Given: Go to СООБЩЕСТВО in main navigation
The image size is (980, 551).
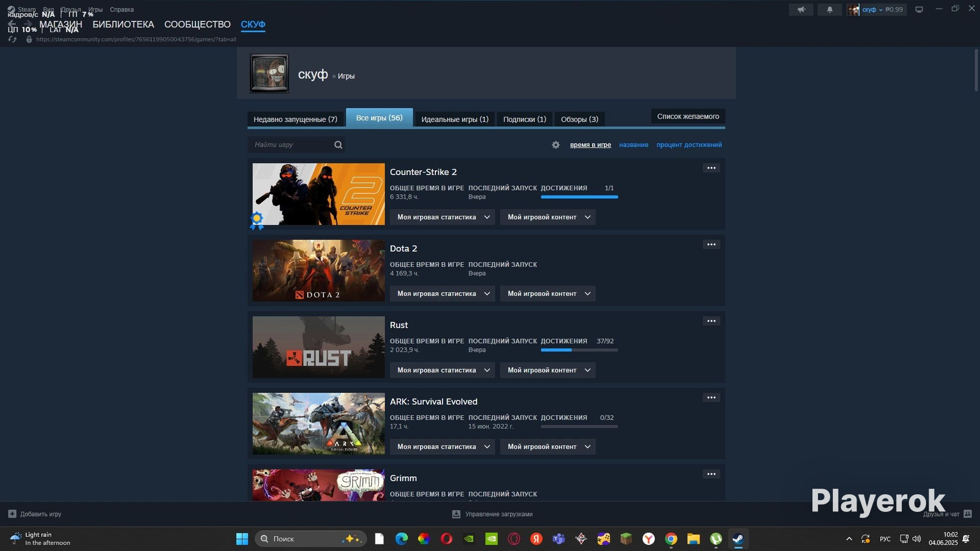Looking at the screenshot, I should 197,24.
